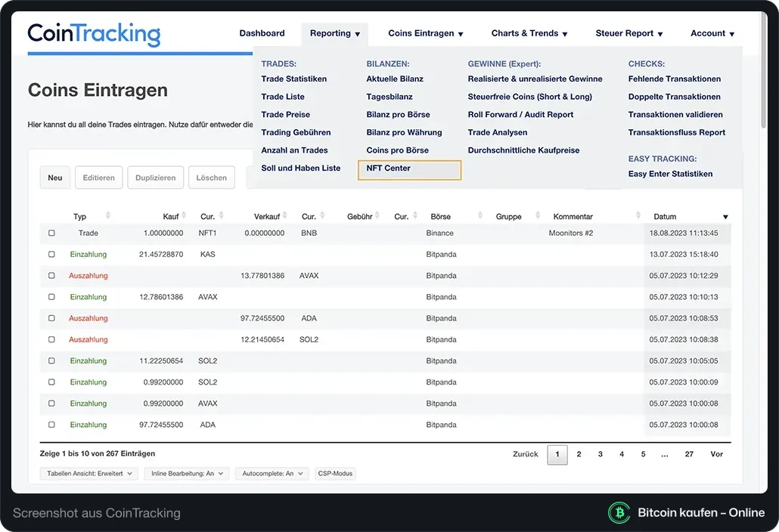
Task: Select current page 1 button
Action: (x=557, y=455)
